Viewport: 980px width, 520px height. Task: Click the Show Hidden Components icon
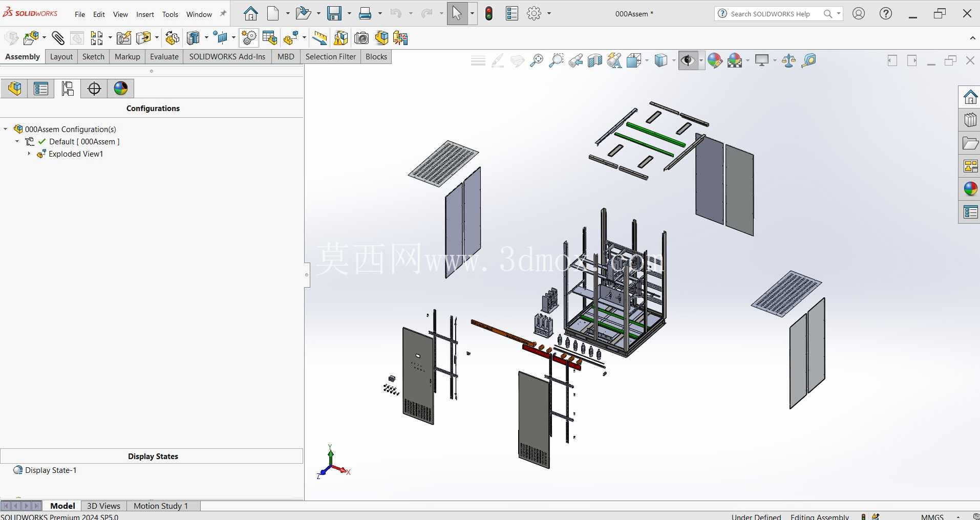point(172,38)
